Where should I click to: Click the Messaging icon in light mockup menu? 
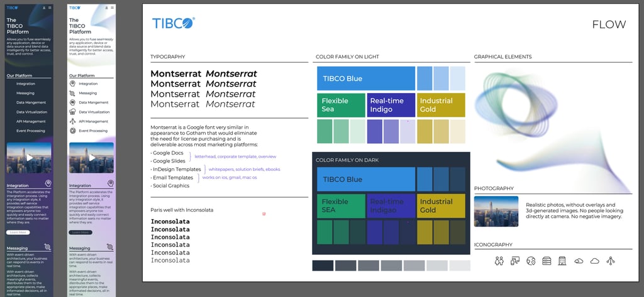pos(72,93)
